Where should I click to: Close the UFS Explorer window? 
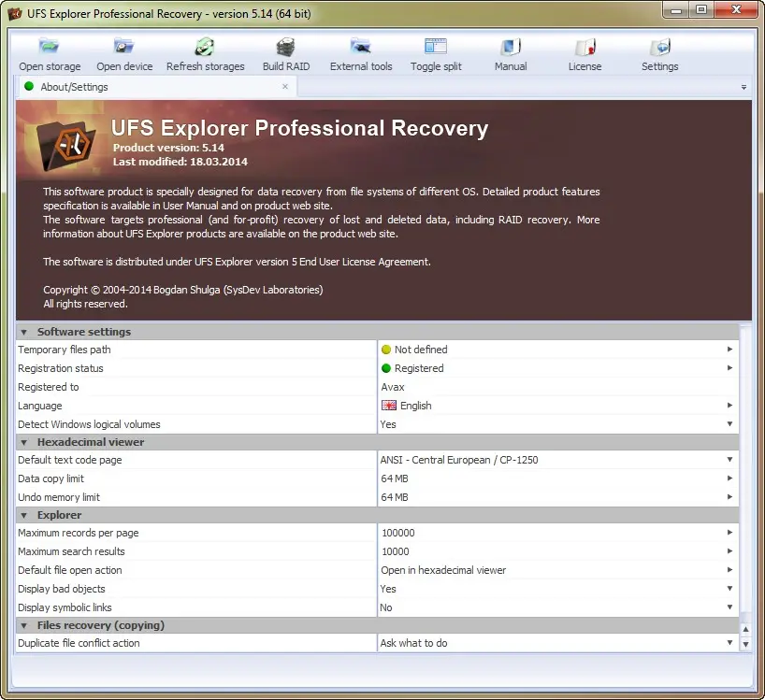click(736, 10)
